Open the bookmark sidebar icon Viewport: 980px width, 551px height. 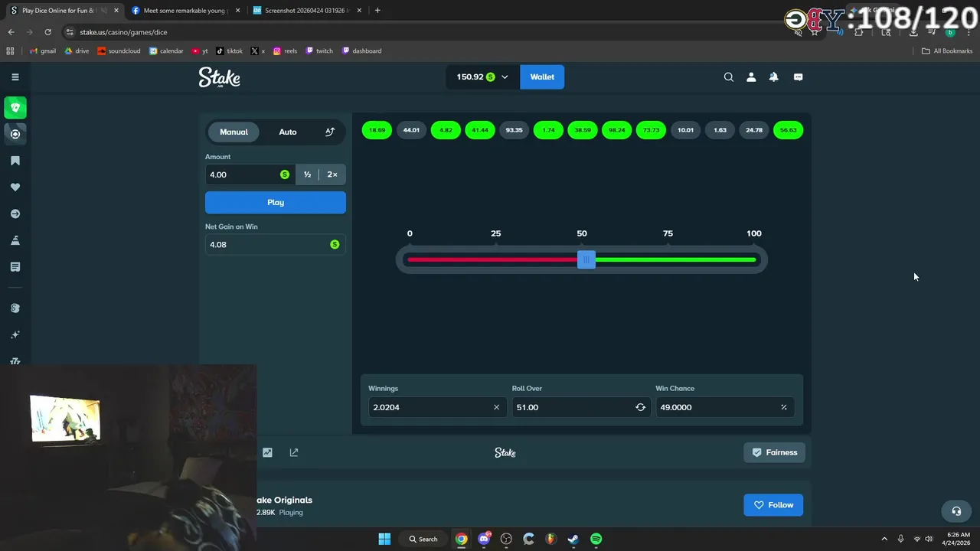coord(15,161)
